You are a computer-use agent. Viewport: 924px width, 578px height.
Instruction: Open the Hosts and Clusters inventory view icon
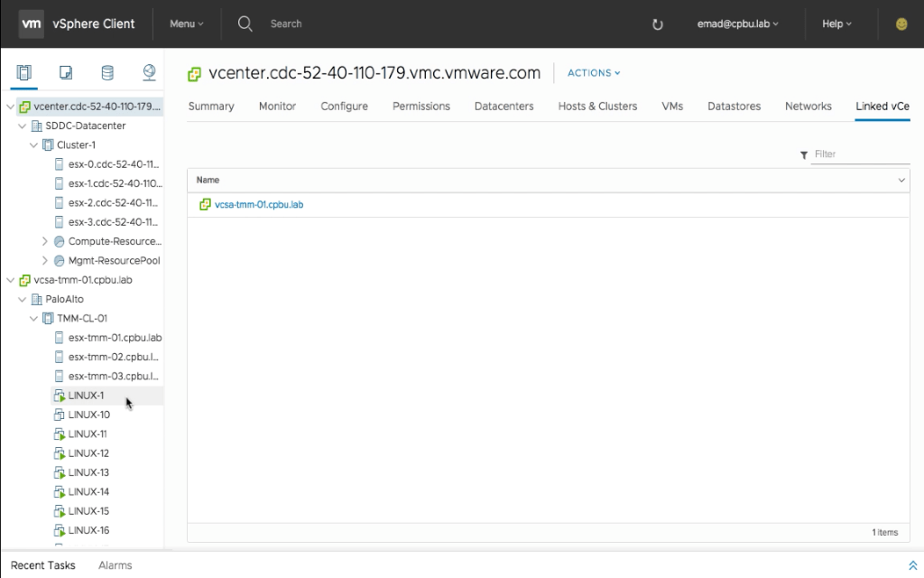(x=23, y=72)
